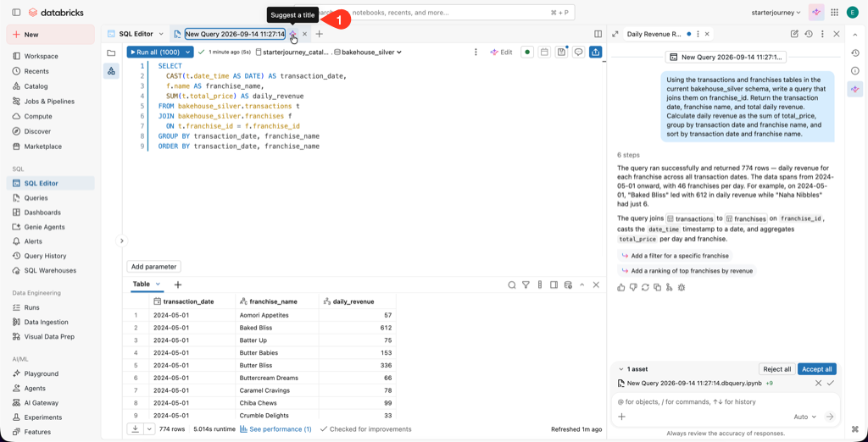The width and height of the screenshot is (868, 442).
Task: Expand the side panel arrow
Action: point(122,240)
